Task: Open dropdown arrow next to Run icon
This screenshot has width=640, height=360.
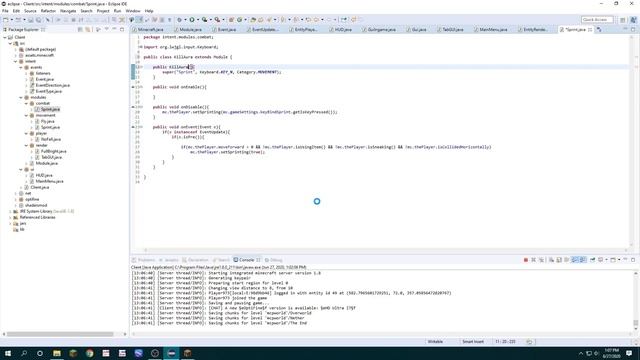Action: click(198, 20)
